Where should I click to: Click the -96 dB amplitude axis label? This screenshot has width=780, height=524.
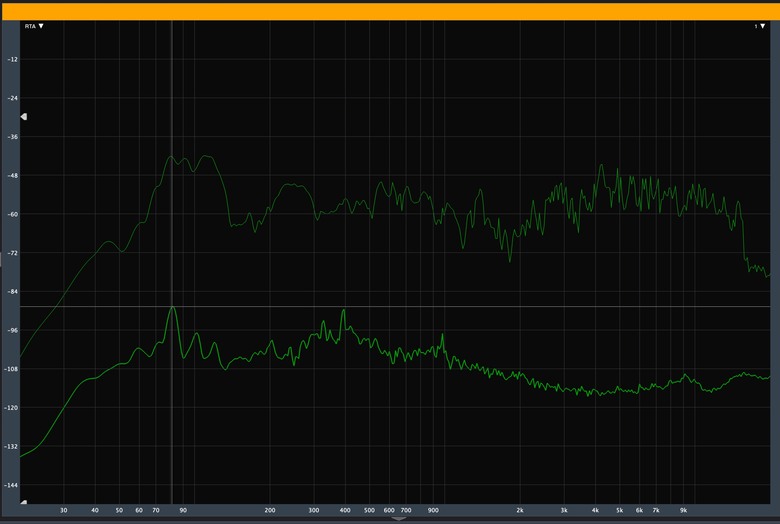(12, 330)
